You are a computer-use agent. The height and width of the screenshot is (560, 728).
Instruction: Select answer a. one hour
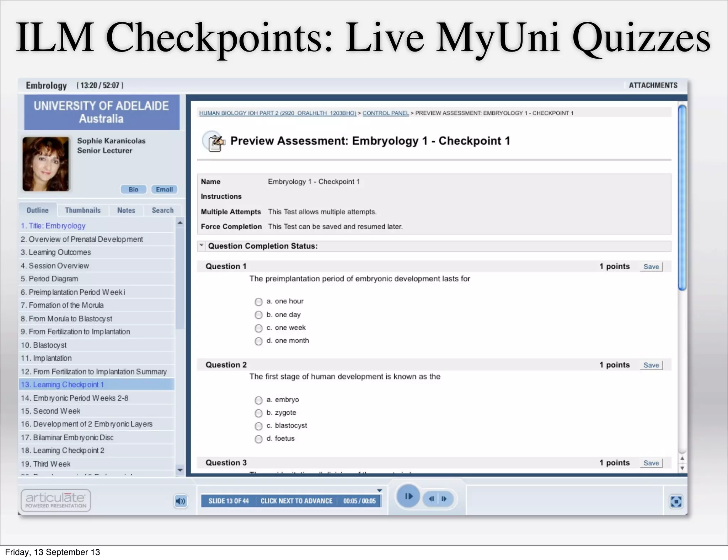[258, 302]
